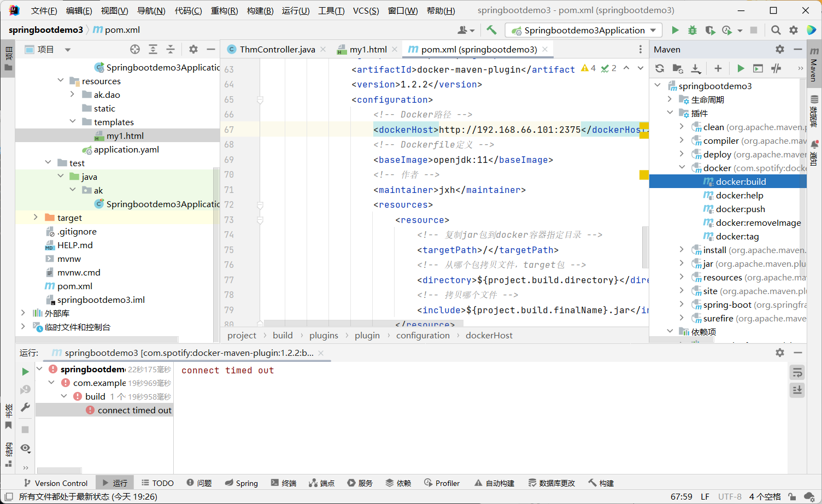The image size is (822, 504).
Task: Click the Search Everywhere magnifier icon
Action: coord(776,30)
